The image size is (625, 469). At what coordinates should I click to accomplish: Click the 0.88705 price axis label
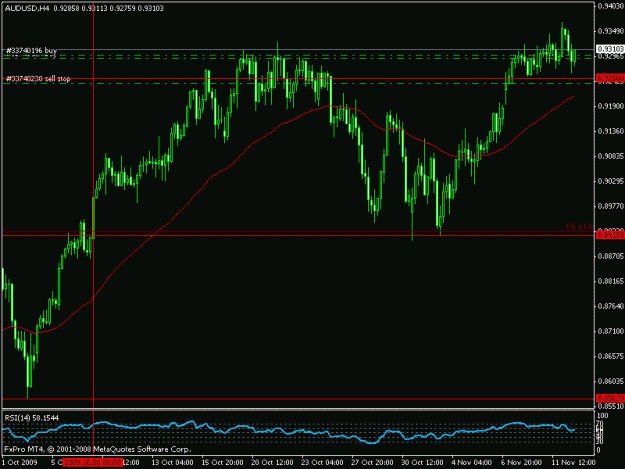[x=611, y=256]
